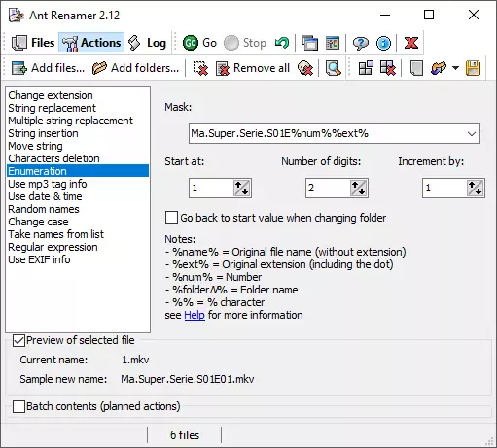Click the 6 files status bar entry

pyautogui.click(x=185, y=435)
